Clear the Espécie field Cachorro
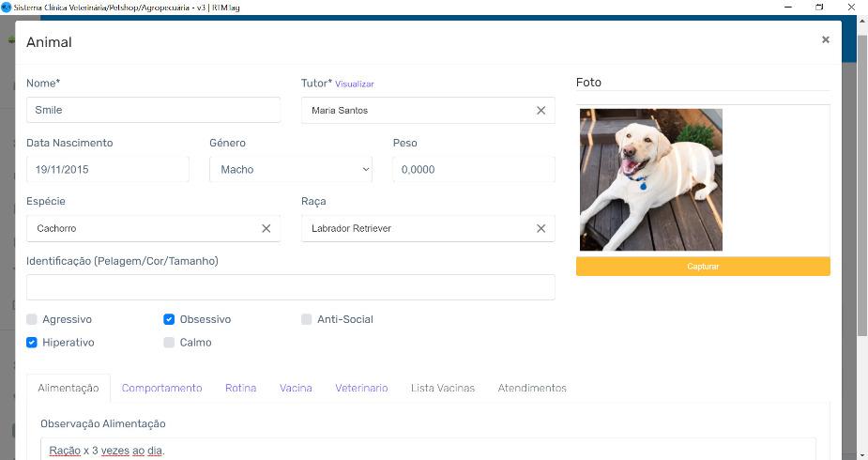Screen dimensions: 868x460 coord(266,228)
